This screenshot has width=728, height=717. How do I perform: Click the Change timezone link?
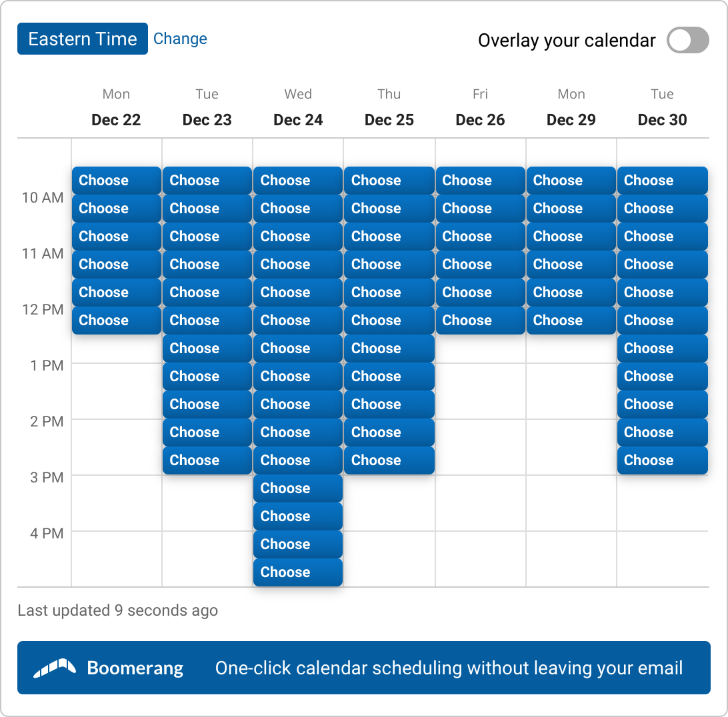(180, 39)
